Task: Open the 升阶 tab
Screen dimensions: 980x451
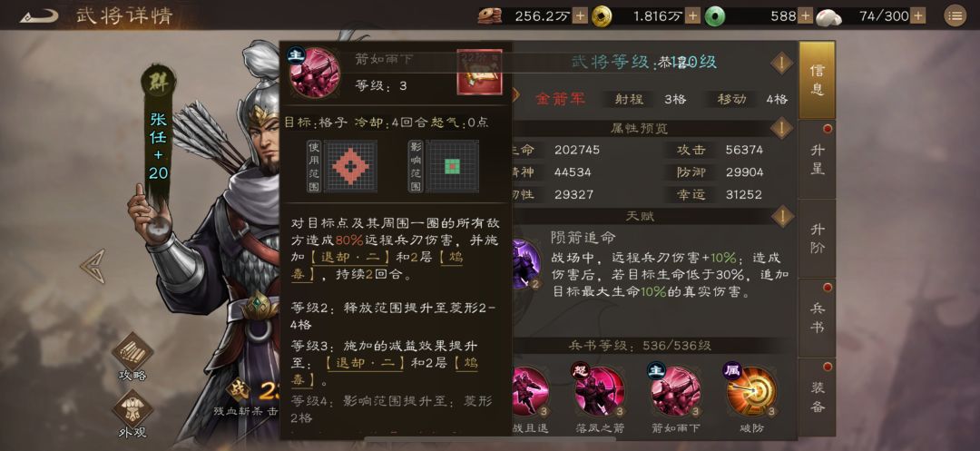Action: (x=817, y=239)
